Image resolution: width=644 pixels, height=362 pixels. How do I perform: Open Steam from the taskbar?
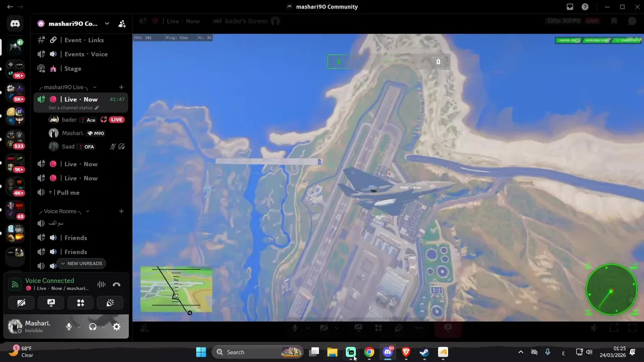pos(424,352)
